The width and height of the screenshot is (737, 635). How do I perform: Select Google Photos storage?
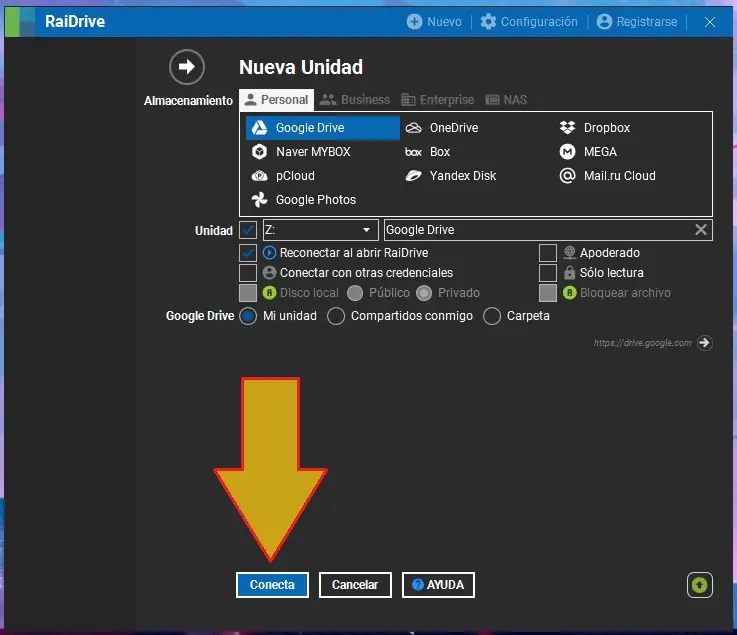[303, 200]
